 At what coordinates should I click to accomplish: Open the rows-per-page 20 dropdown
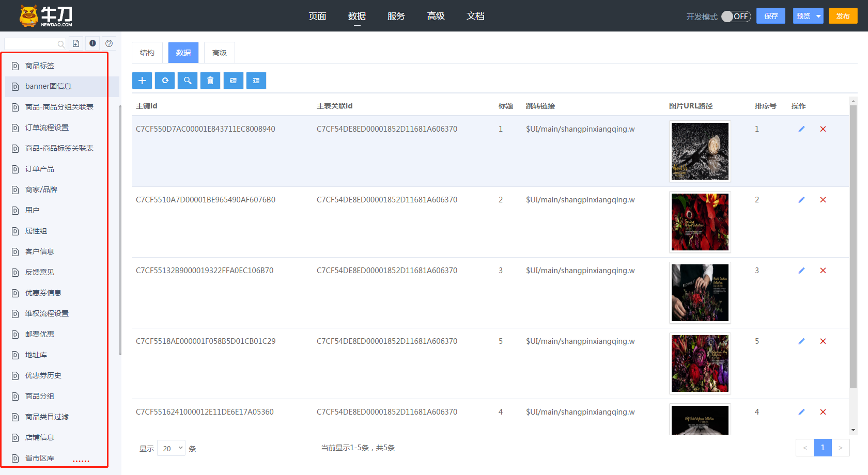171,448
